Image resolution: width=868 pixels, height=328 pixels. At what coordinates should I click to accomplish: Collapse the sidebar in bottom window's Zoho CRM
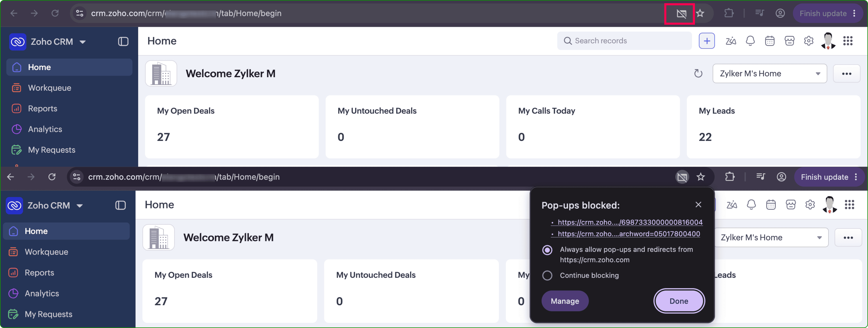[121, 205]
